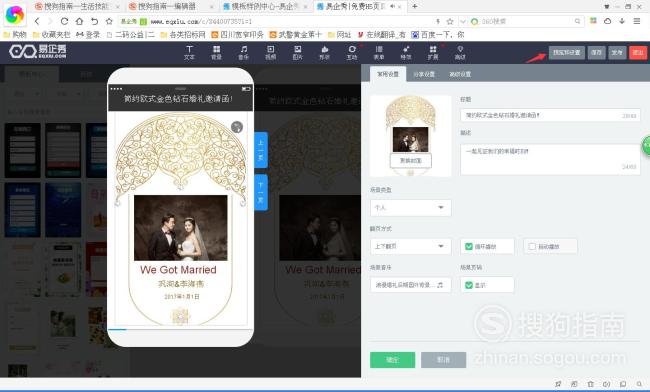Image resolution: width=650 pixels, height=392 pixels.
Task: Expand address bar dropdown arrow
Action: point(463,21)
